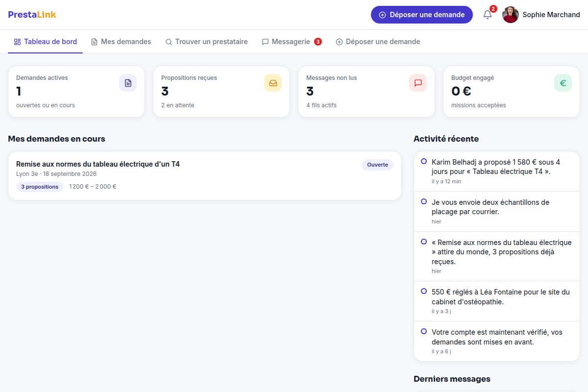Click the 'il y a 6 j' timestamp

tap(441, 351)
